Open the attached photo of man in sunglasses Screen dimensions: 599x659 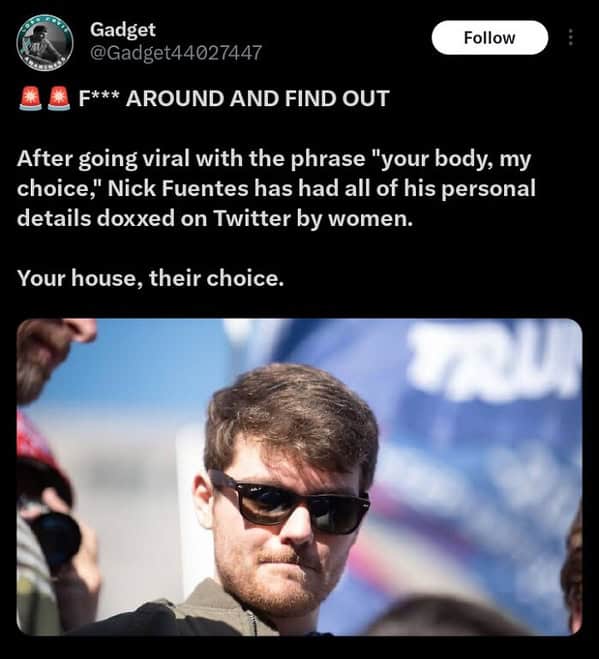[299, 477]
